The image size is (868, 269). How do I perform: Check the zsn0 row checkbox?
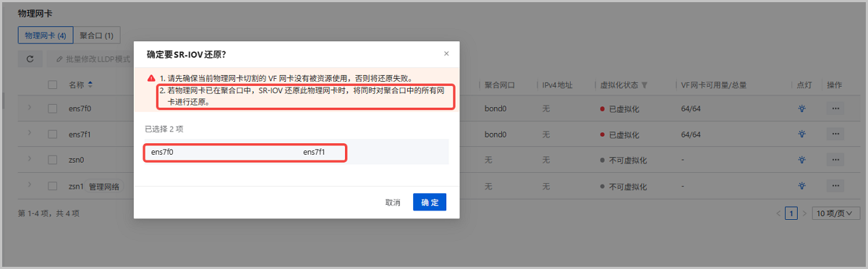pyautogui.click(x=52, y=159)
